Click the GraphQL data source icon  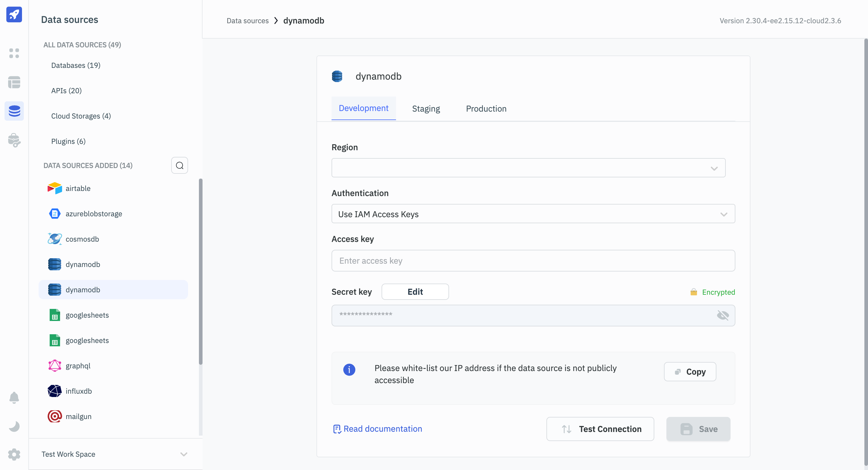point(54,365)
